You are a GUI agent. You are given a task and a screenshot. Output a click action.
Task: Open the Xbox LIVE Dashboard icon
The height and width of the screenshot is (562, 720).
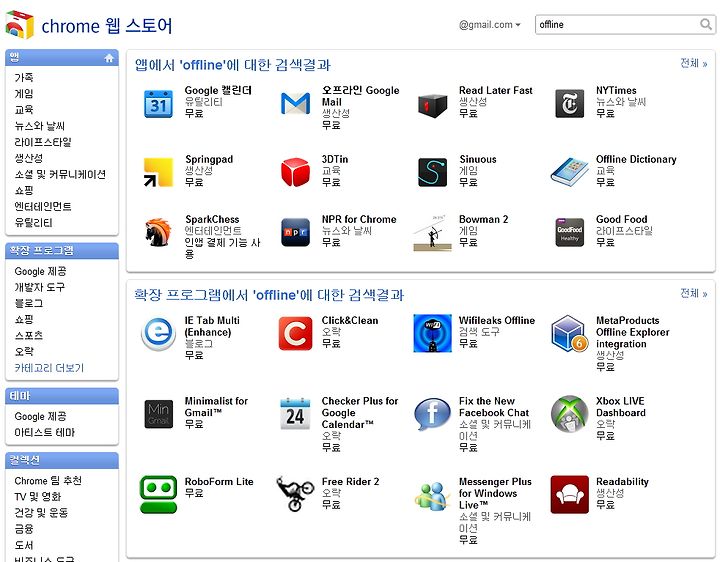pos(569,414)
